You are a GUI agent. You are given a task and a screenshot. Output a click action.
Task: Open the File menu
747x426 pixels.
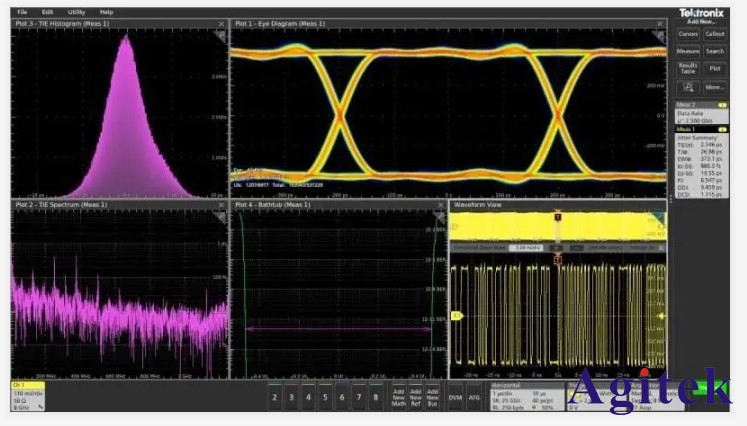pos(21,12)
